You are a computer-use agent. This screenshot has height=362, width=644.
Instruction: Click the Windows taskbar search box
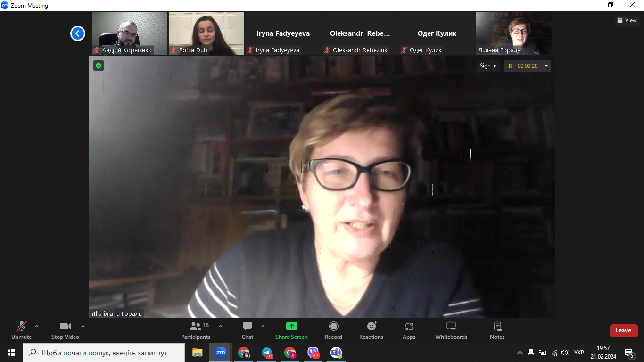pos(104,353)
